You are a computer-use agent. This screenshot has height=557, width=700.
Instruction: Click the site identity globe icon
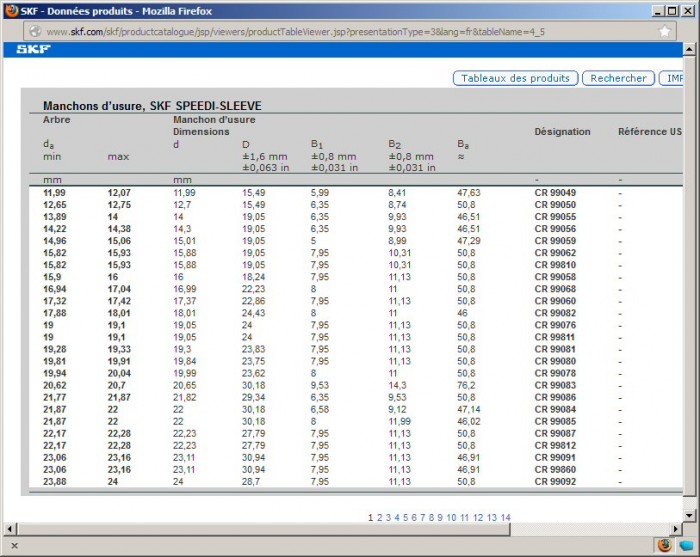click(x=35, y=31)
